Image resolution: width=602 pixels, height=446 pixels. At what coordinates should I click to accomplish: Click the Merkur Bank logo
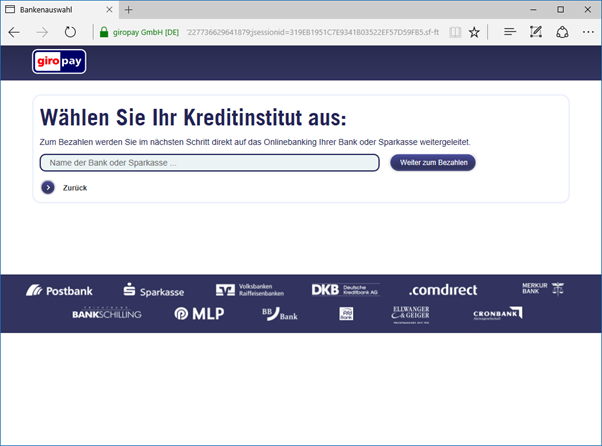pos(543,288)
